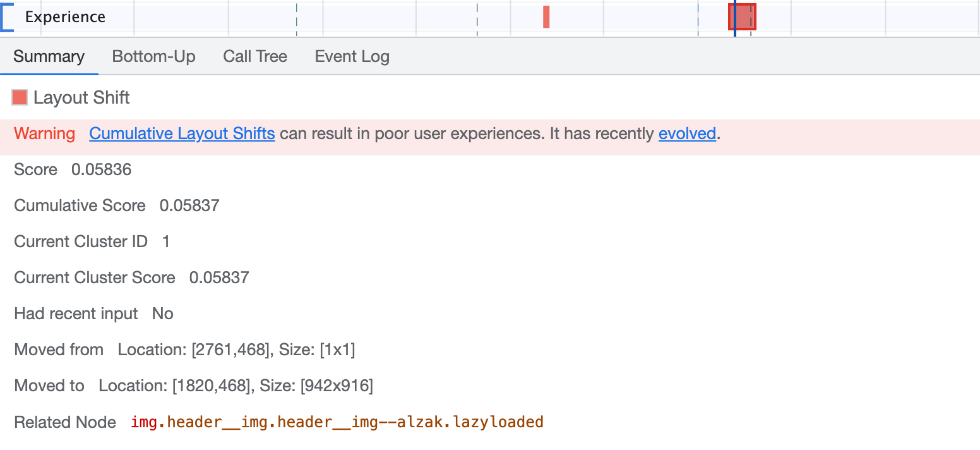Click the red Layout Shift color swatch

tap(20, 97)
